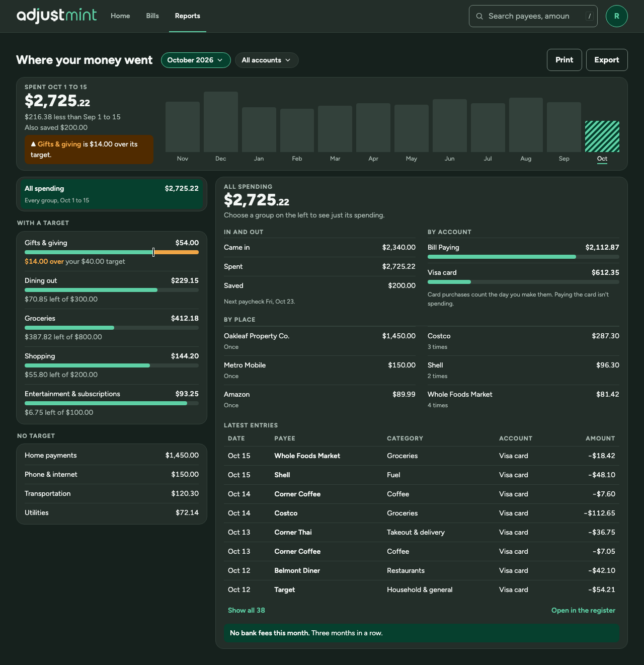The image size is (644, 665).
Task: Select the Dining out group
Action: [112, 290]
